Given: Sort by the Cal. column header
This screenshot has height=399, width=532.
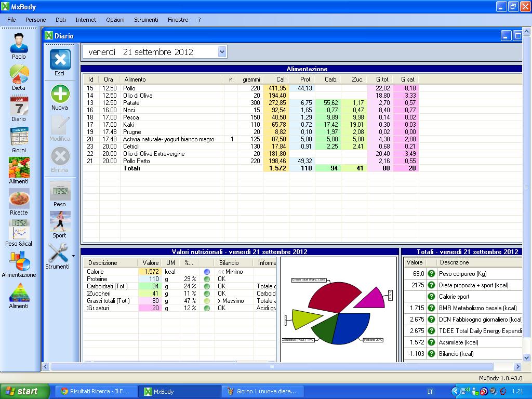Looking at the screenshot, I should (x=281, y=79).
